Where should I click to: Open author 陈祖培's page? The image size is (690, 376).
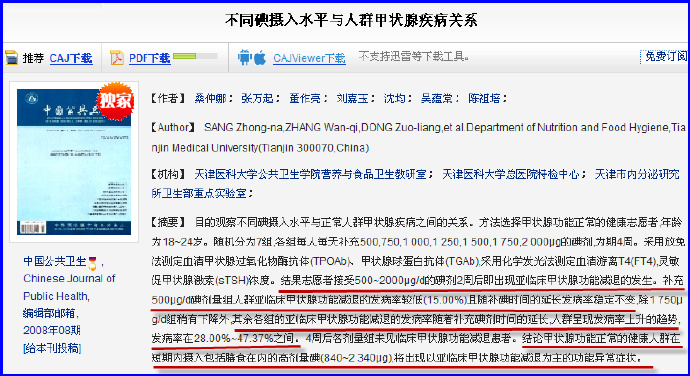pyautogui.click(x=484, y=98)
